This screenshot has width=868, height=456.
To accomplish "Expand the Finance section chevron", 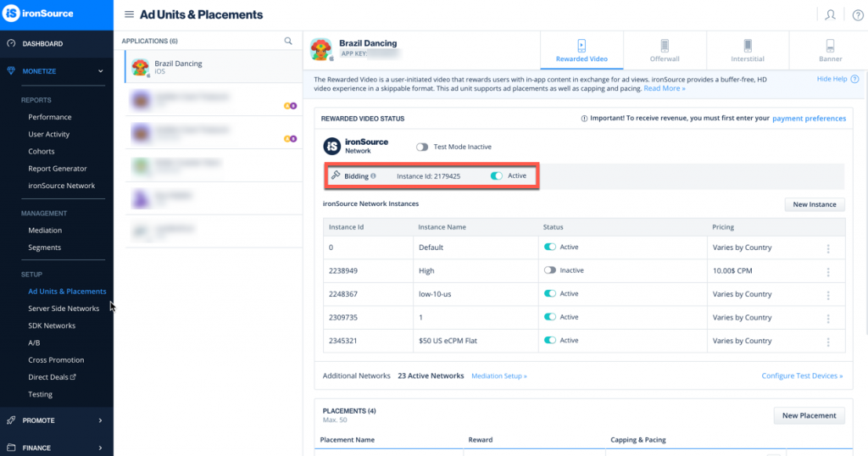I will [100, 448].
